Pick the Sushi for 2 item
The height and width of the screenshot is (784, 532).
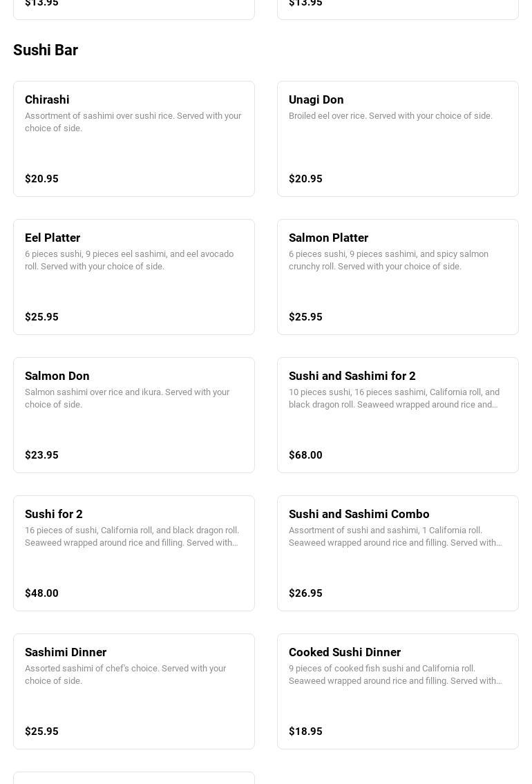(x=133, y=553)
